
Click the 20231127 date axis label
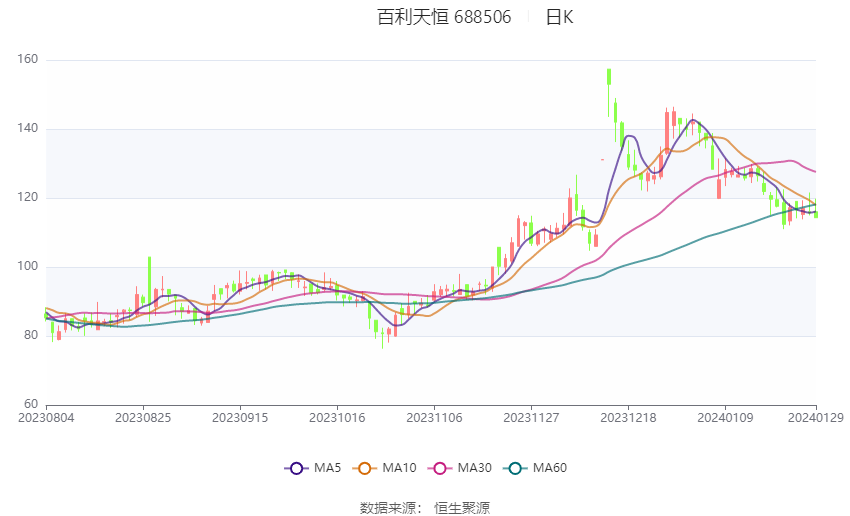[x=531, y=418]
